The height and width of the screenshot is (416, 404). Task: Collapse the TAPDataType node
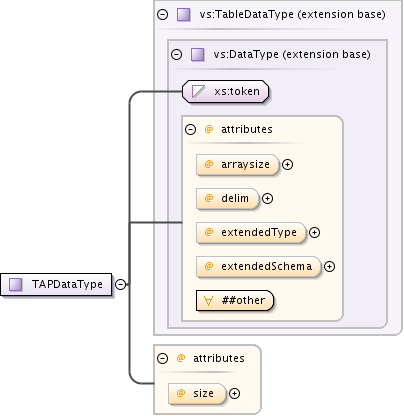click(120, 284)
